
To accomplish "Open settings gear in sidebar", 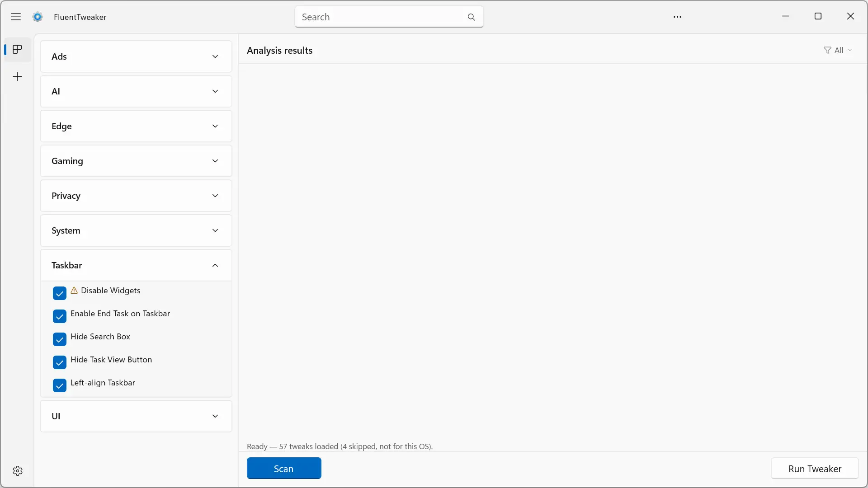I will 18,471.
